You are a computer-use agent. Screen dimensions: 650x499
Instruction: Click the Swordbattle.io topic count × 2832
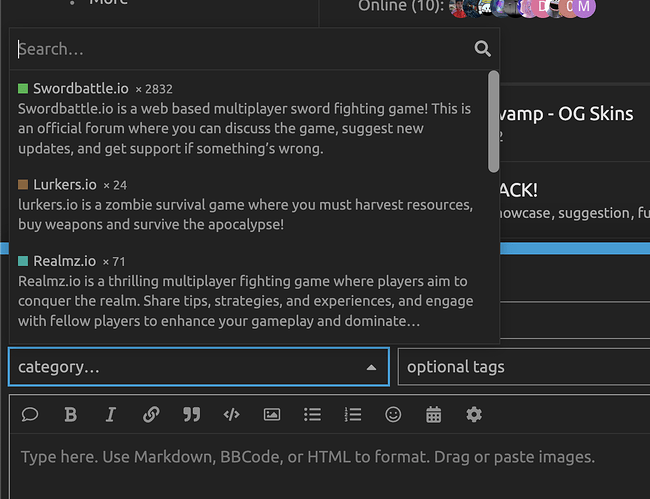[154, 89]
